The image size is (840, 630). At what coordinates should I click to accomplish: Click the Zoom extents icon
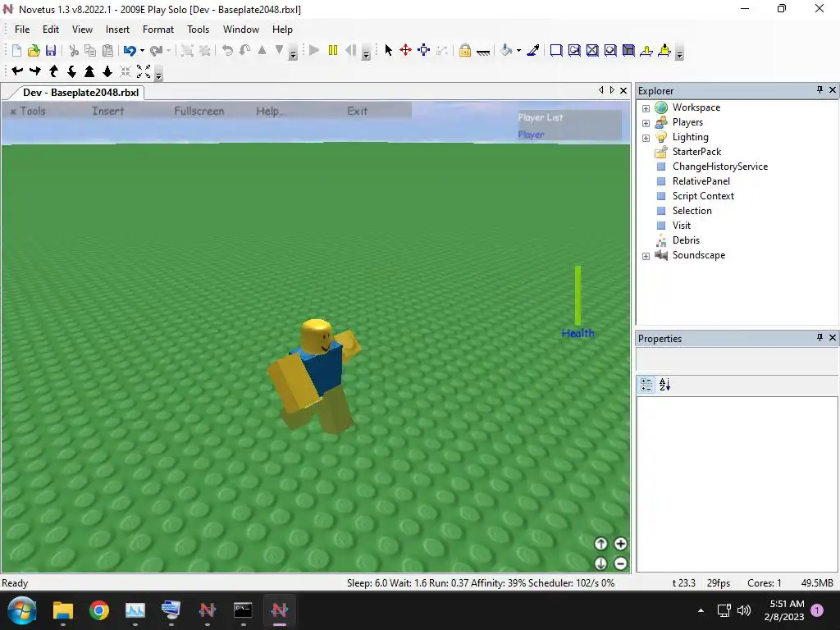(x=144, y=71)
